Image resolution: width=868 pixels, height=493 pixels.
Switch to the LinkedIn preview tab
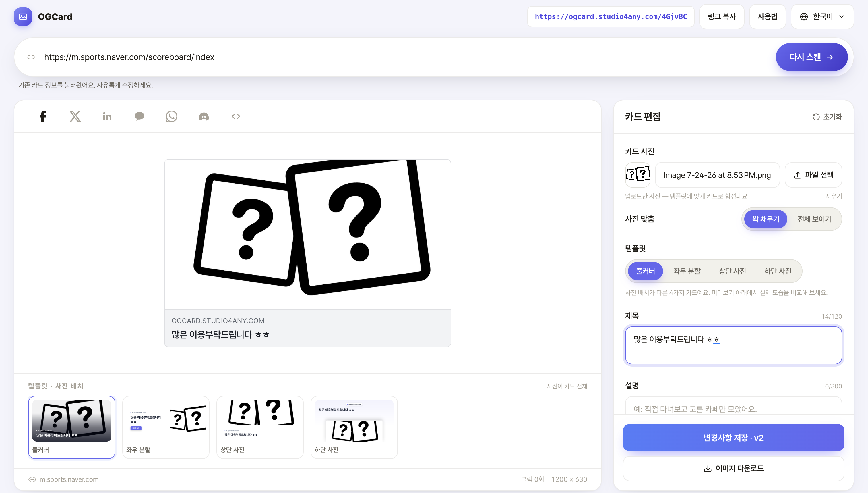click(107, 116)
